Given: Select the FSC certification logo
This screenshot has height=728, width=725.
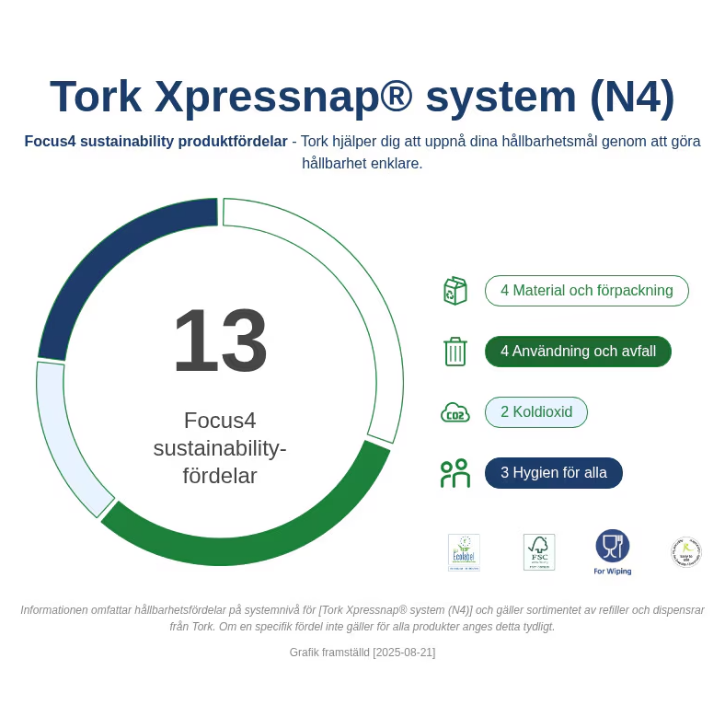Looking at the screenshot, I should 538,552.
